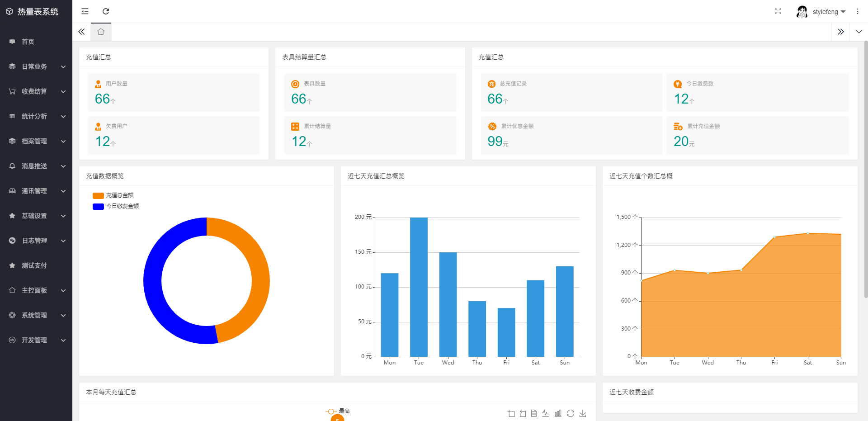Switch chart to line view icon
This screenshot has height=421, width=868.
[546, 413]
